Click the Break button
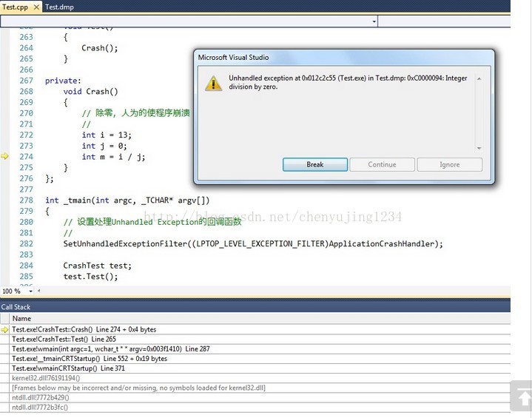The height and width of the screenshot is (418, 532). tap(315, 164)
